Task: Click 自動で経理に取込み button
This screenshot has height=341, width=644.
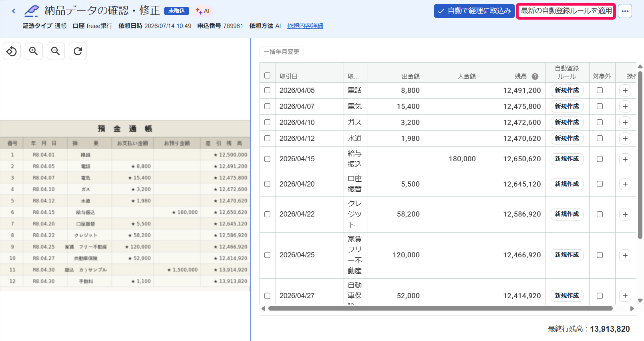Action: point(474,11)
